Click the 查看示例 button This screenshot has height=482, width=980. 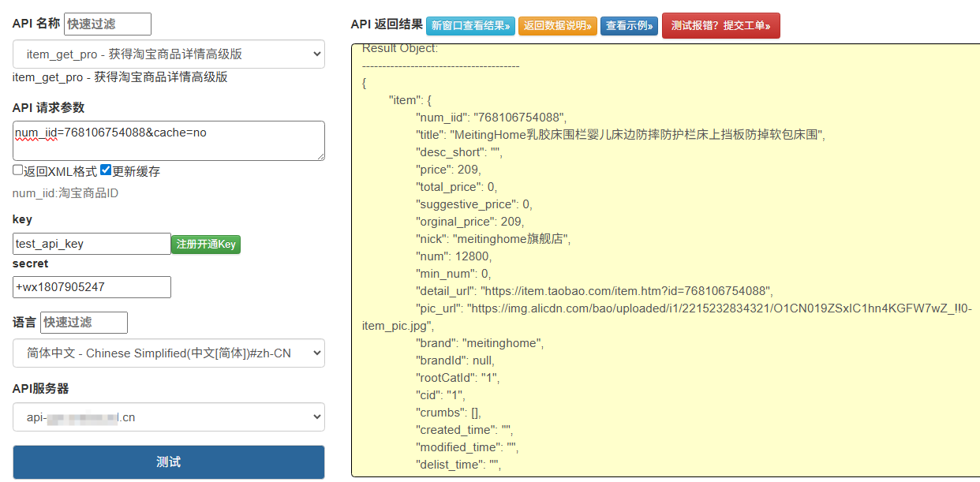[x=629, y=26]
